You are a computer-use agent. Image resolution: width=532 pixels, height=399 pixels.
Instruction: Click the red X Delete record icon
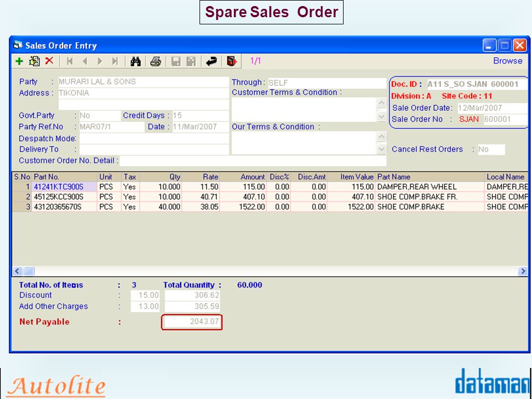coord(49,61)
